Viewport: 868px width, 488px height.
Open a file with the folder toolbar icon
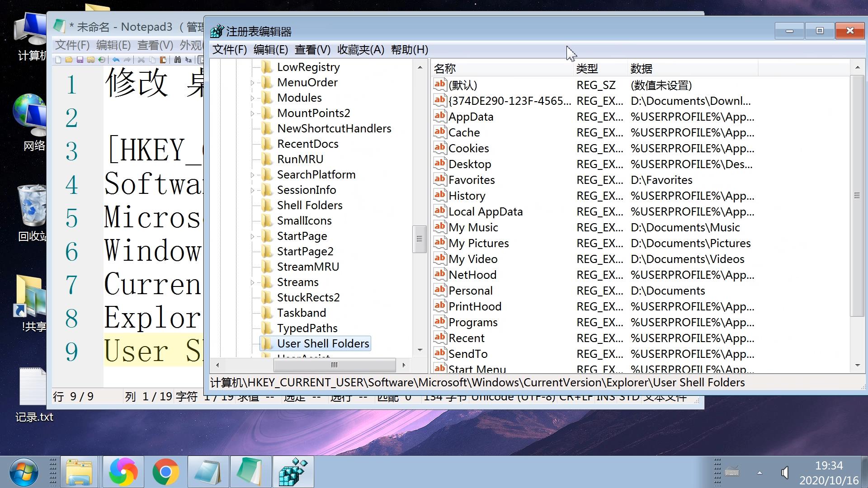(69, 60)
